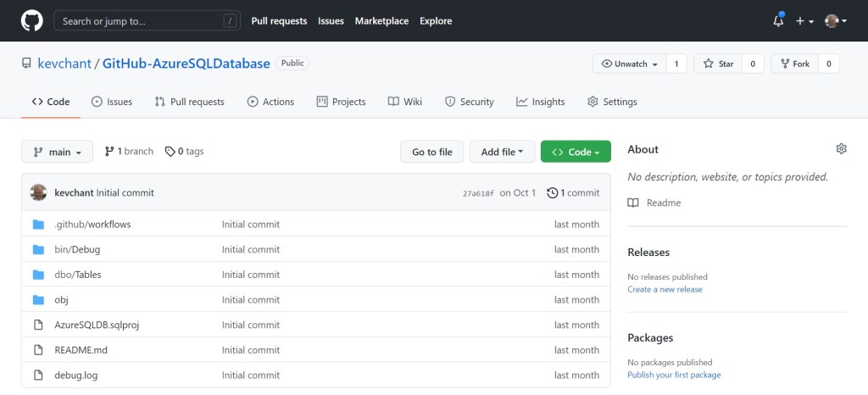
Task: Open Initial commit message on README.md row
Action: point(251,350)
